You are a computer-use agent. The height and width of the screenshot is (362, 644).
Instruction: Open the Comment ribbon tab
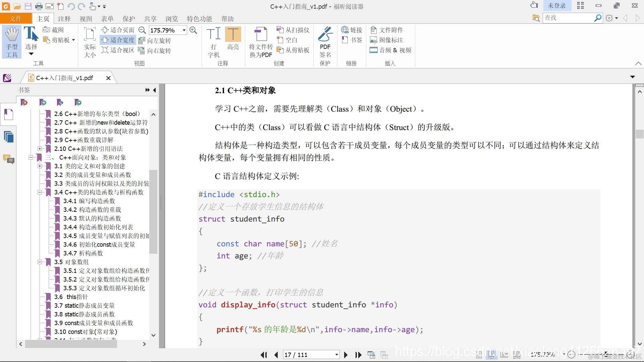point(64,19)
